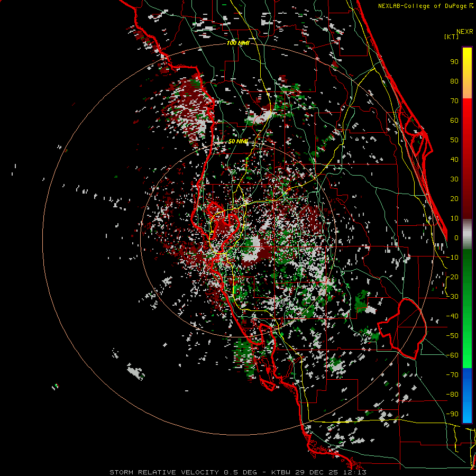Viewport: 476px width, 476px height.
Task: Select the -50 knot scale label
Action: coord(452,336)
